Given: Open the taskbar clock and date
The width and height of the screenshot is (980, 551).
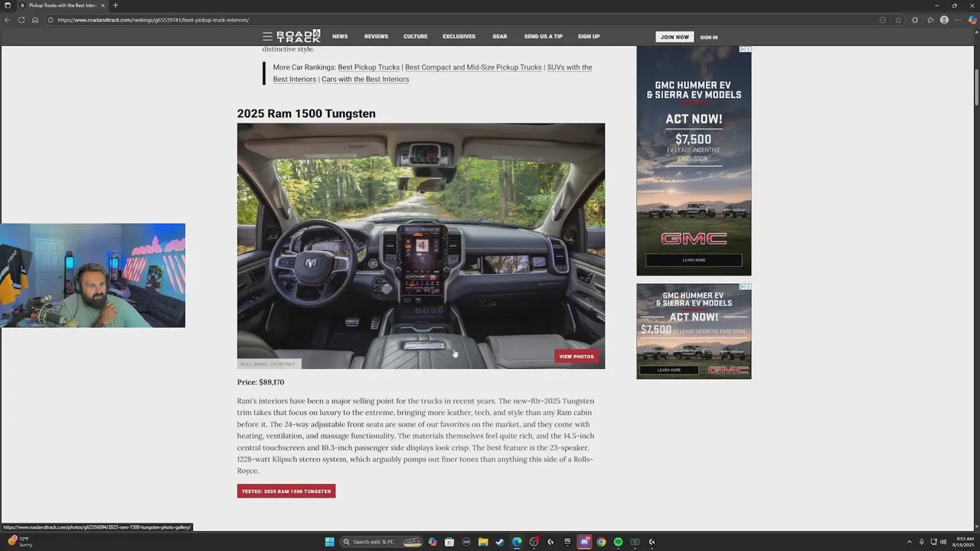Looking at the screenshot, I should click(962, 542).
